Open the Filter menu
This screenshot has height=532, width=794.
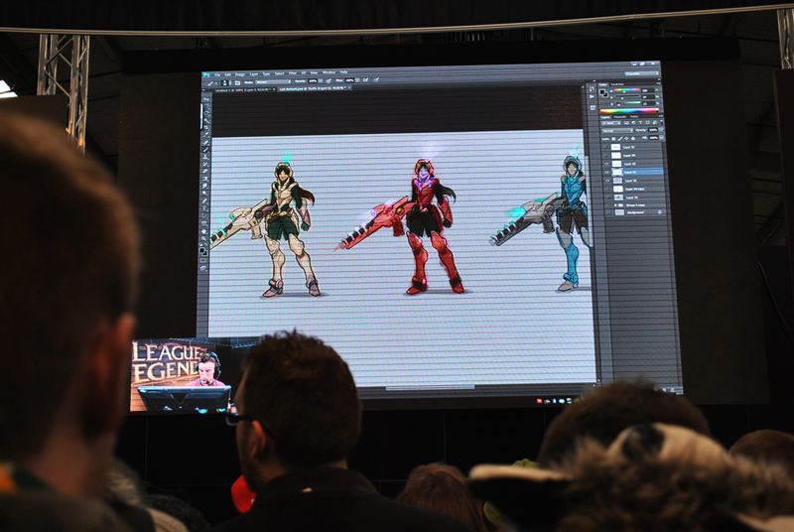(292, 73)
